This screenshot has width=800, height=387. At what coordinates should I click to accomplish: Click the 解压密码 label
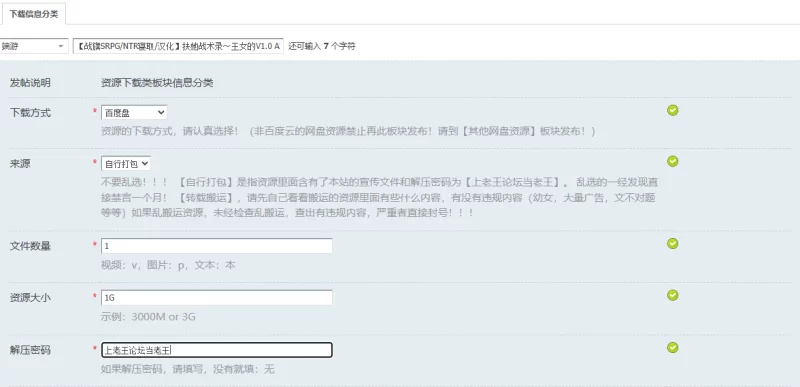[30, 350]
